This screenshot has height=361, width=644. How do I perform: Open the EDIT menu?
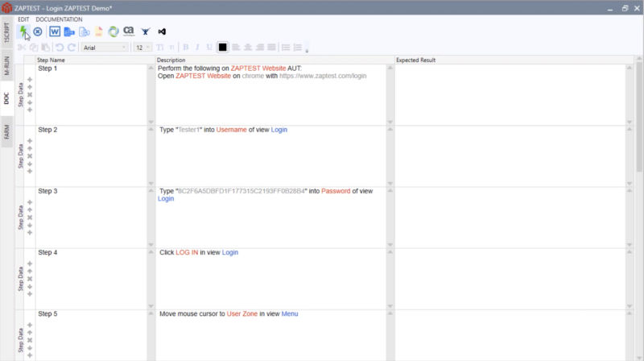pos(23,19)
